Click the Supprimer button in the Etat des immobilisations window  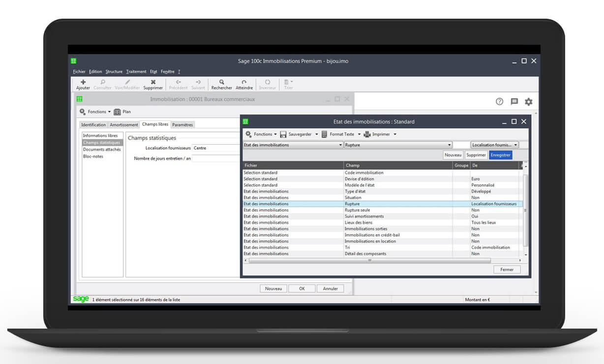476,155
